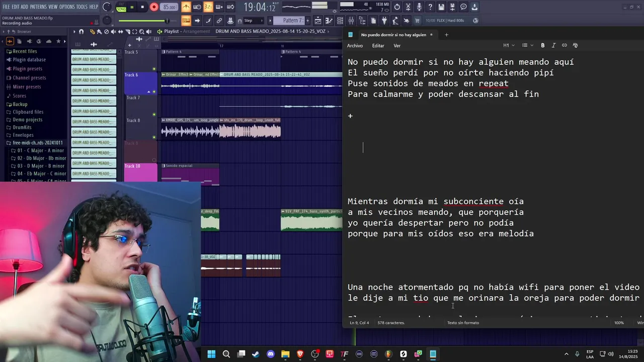The image size is (644, 362).
Task: Add new pattern with plus button
Action: 308,21
